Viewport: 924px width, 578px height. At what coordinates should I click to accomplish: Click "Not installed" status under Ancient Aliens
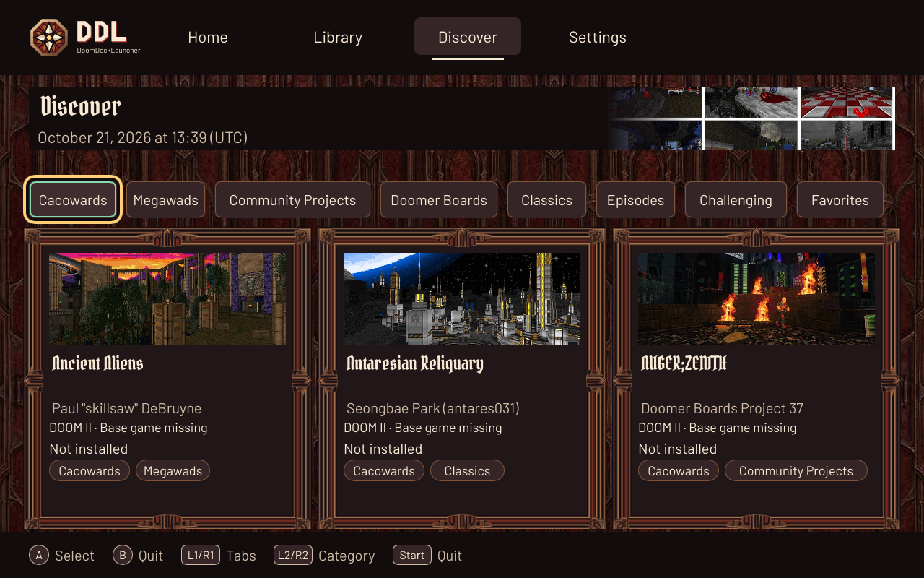pyautogui.click(x=89, y=449)
